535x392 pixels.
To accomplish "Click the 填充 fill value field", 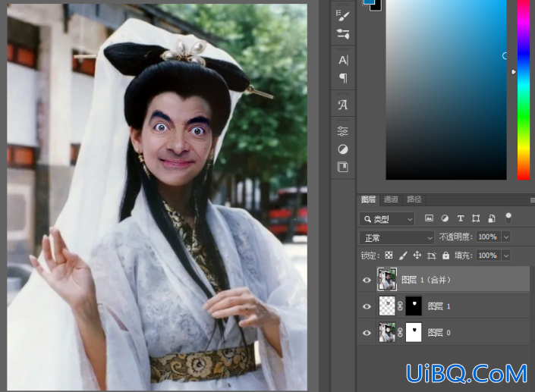I will tap(488, 256).
